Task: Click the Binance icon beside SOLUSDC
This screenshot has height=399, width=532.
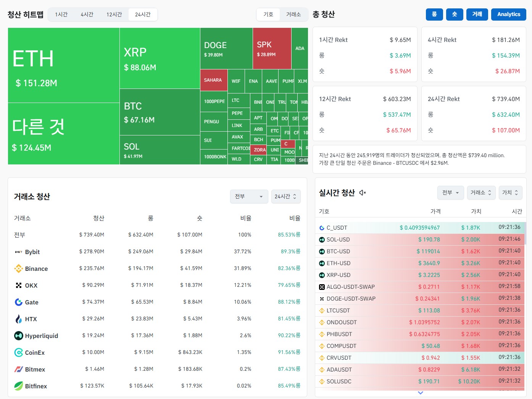Action: 322,381
